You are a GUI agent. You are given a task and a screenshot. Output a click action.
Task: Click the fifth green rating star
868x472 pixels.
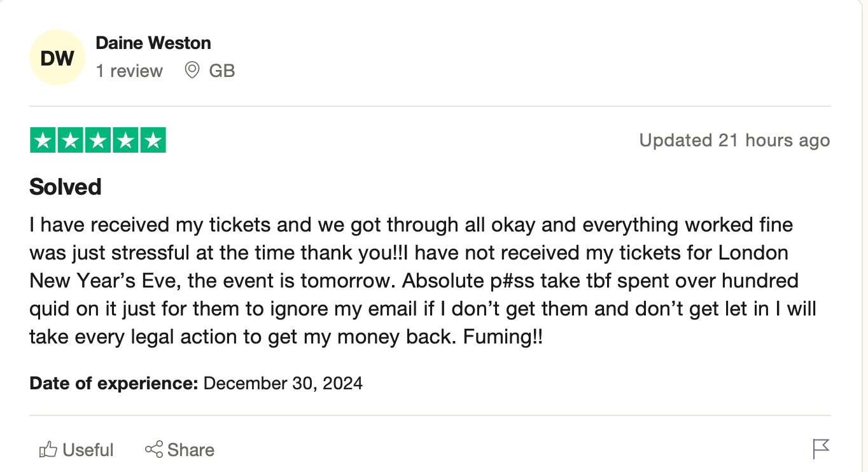pyautogui.click(x=153, y=141)
